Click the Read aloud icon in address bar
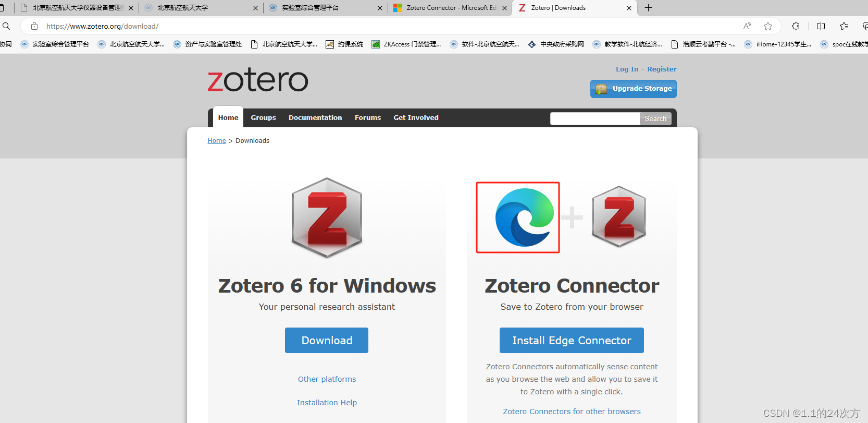 coord(747,26)
